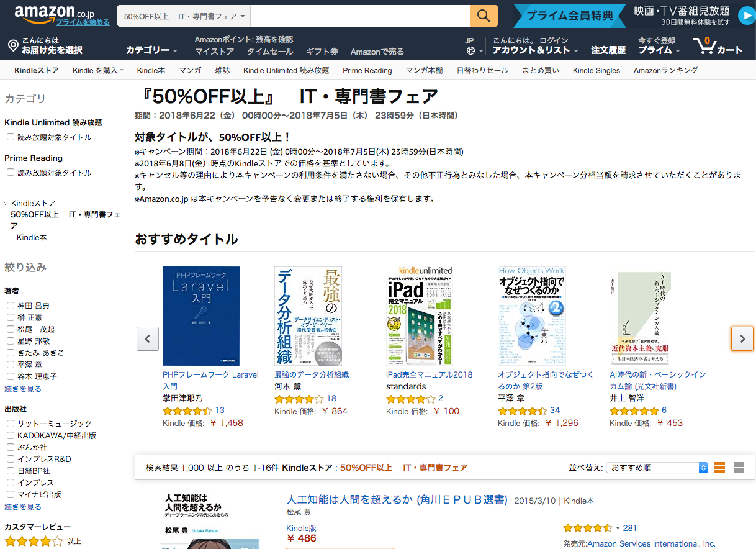Open 最強のデータ分析組織 cover thumbnail
The height and width of the screenshot is (549, 756).
tap(308, 316)
